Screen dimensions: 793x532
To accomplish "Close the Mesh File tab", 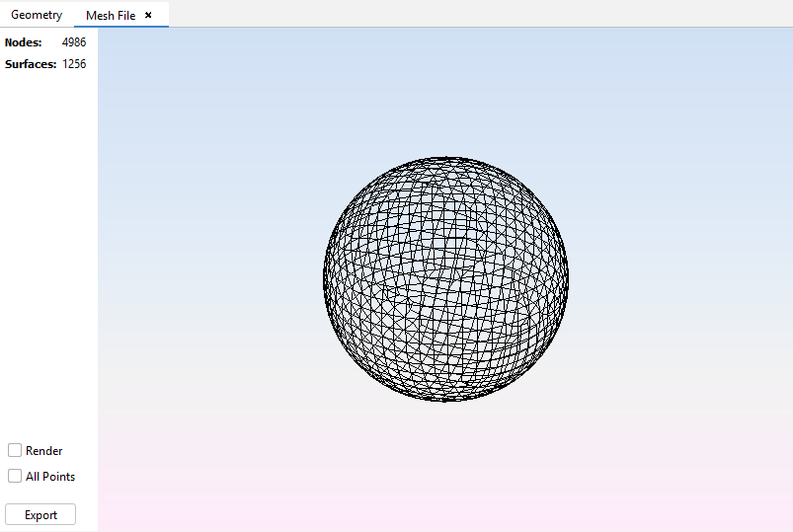I will [148, 15].
